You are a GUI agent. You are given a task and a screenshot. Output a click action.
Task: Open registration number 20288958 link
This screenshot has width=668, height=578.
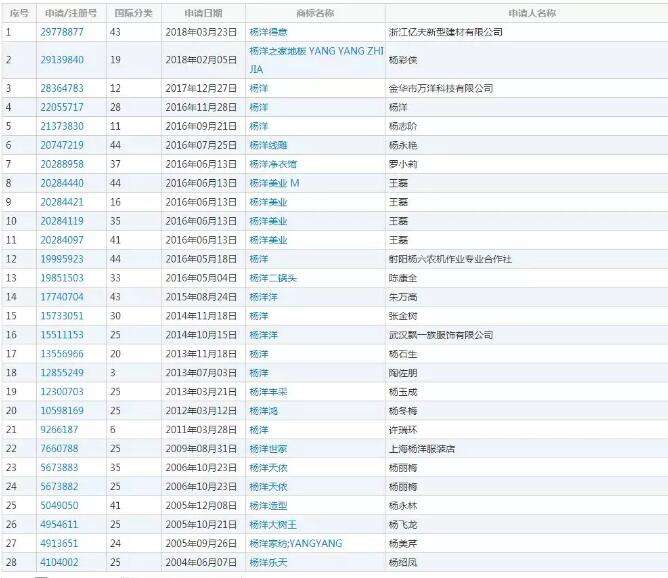(x=62, y=164)
